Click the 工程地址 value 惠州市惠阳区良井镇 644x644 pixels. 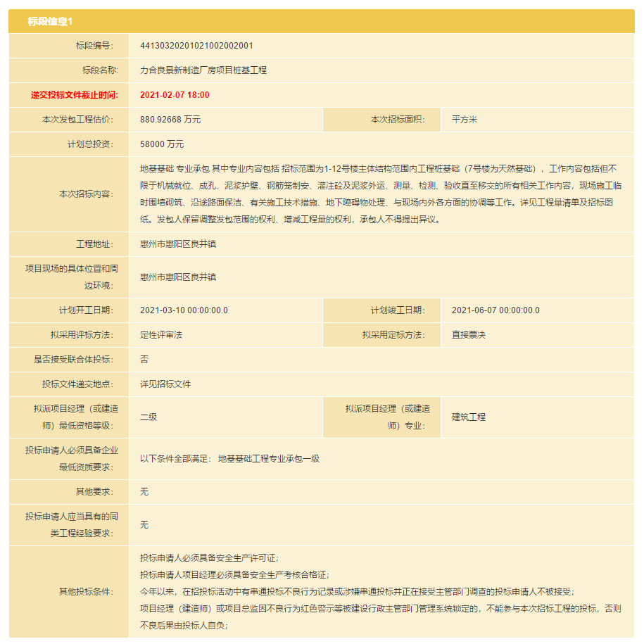tap(178, 244)
